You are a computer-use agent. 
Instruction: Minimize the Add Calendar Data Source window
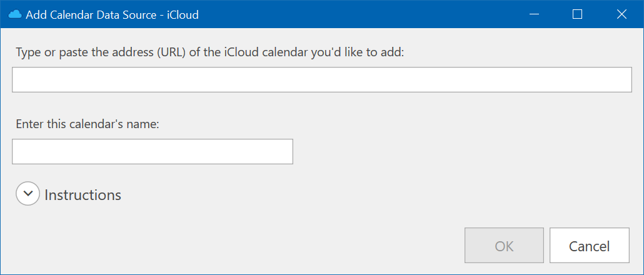(534, 14)
